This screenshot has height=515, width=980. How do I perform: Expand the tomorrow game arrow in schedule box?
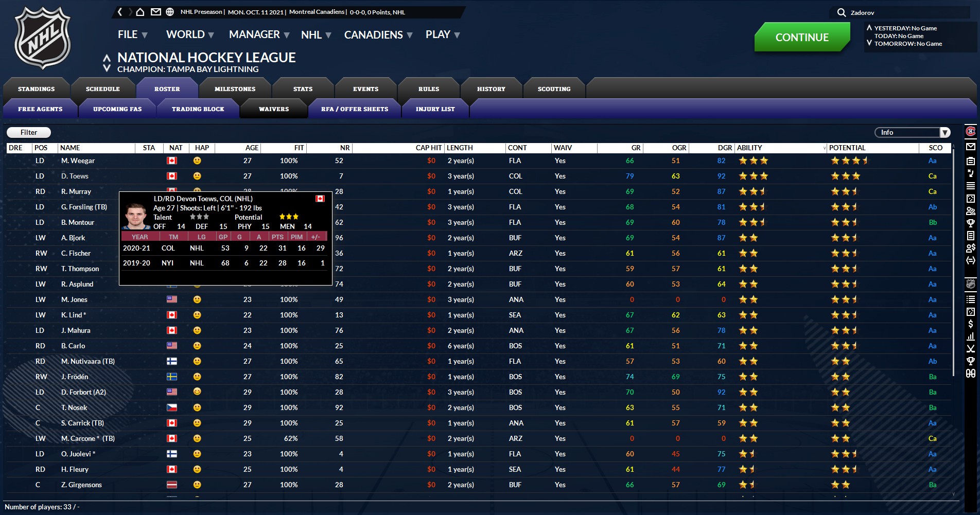click(x=869, y=43)
